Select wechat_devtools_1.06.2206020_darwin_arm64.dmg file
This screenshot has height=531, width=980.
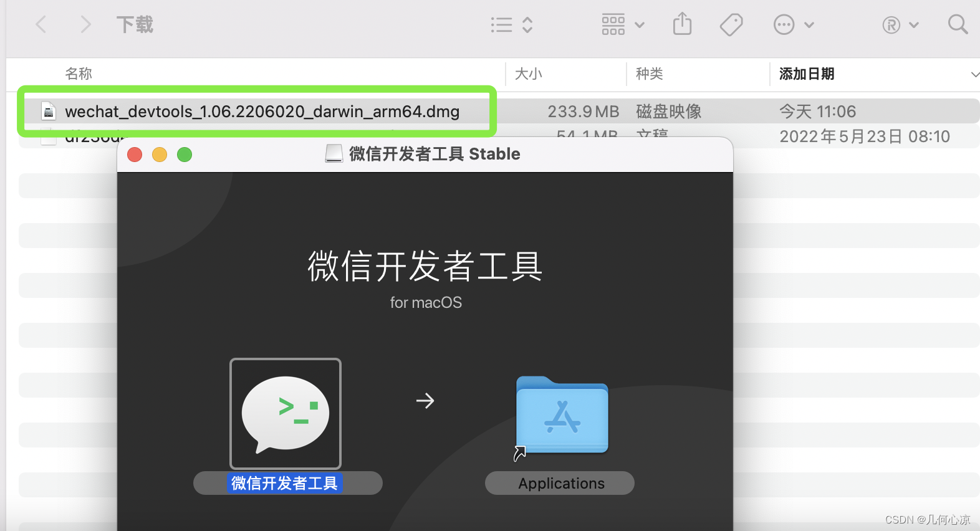tap(262, 112)
